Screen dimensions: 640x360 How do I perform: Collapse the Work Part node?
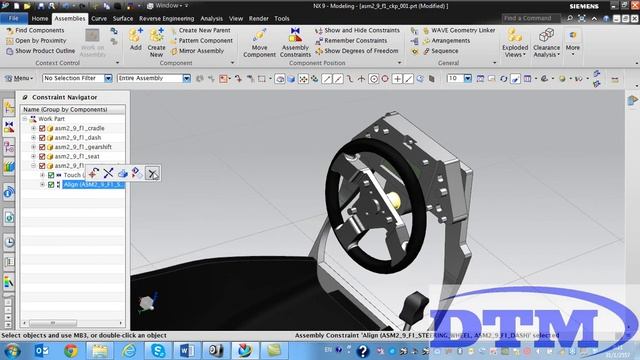coord(25,119)
